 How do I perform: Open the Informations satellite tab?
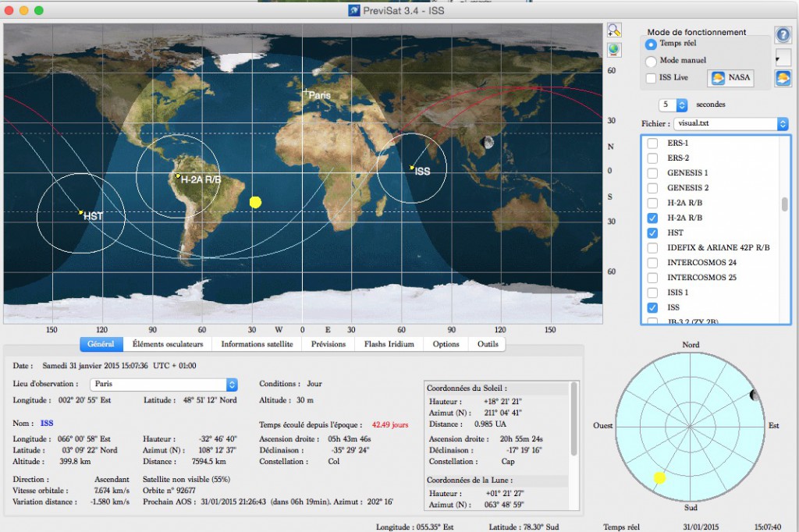pyautogui.click(x=257, y=344)
